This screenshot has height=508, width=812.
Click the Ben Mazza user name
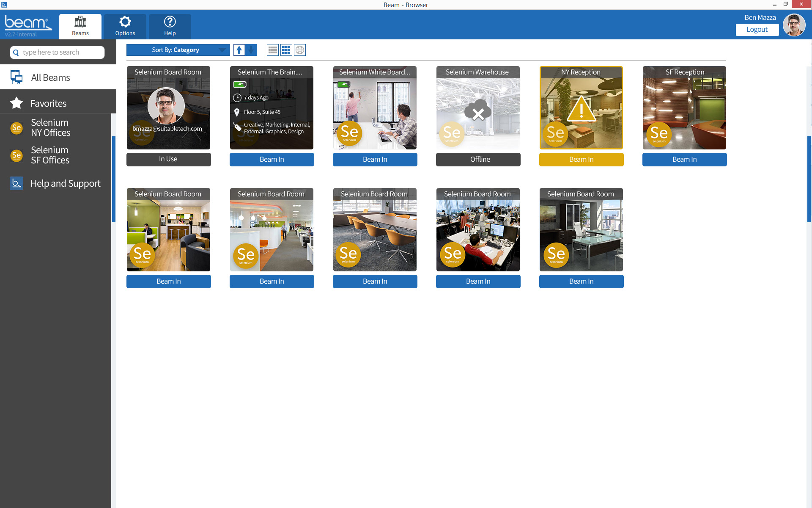(x=760, y=17)
